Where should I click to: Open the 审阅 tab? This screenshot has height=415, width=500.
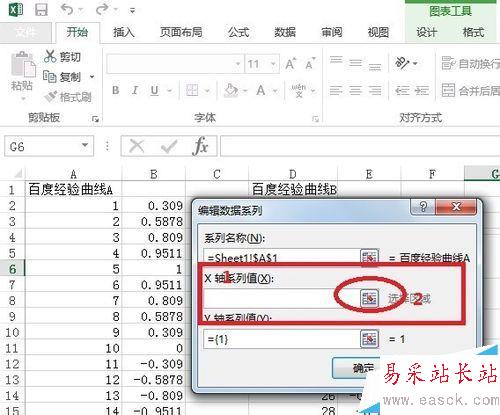[x=332, y=32]
